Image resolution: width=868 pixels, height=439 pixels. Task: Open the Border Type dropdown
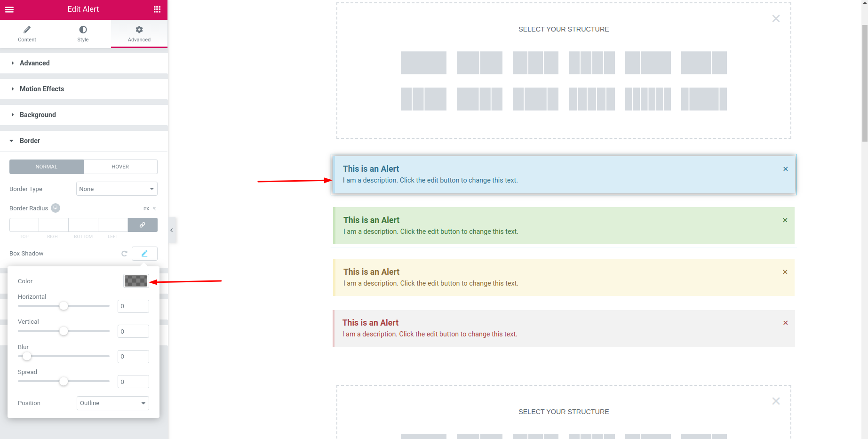coord(117,189)
